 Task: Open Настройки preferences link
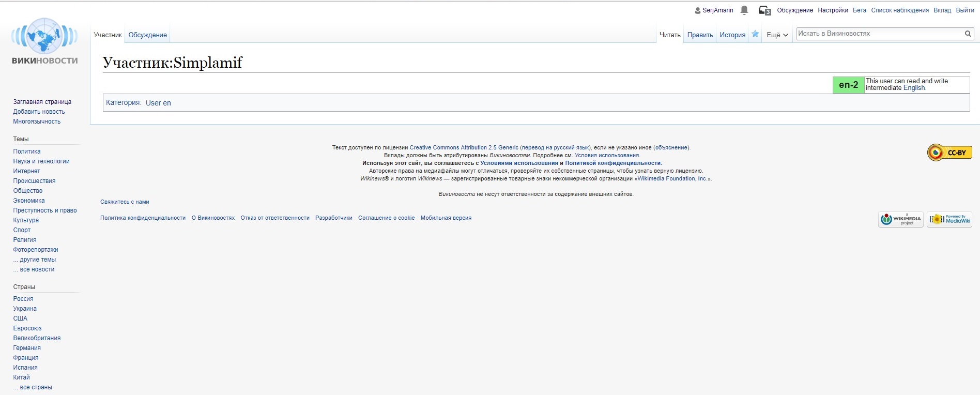point(833,10)
